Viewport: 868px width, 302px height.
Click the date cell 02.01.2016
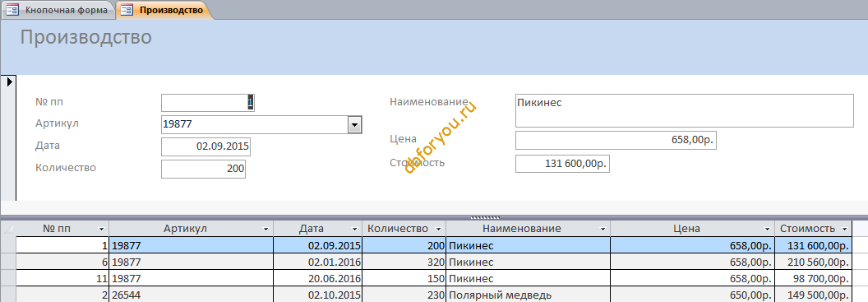318,262
